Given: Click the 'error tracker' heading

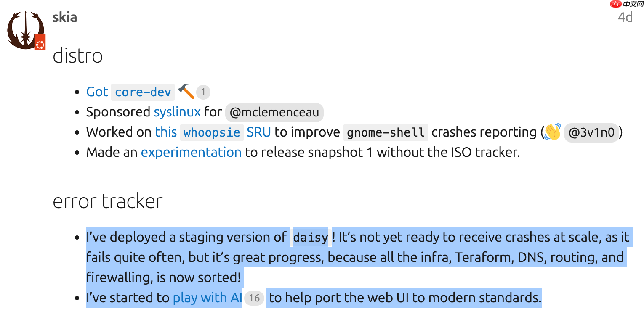Looking at the screenshot, I should pos(108,202).
